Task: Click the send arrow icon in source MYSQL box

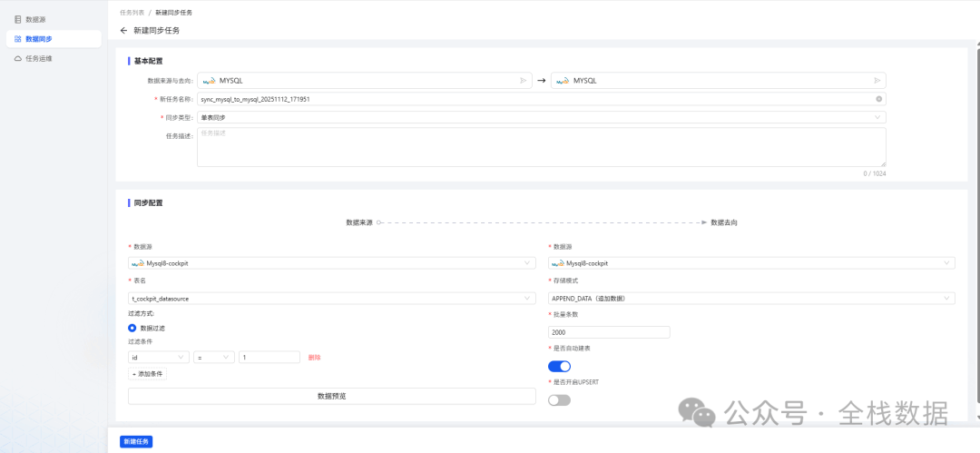Action: (x=523, y=81)
